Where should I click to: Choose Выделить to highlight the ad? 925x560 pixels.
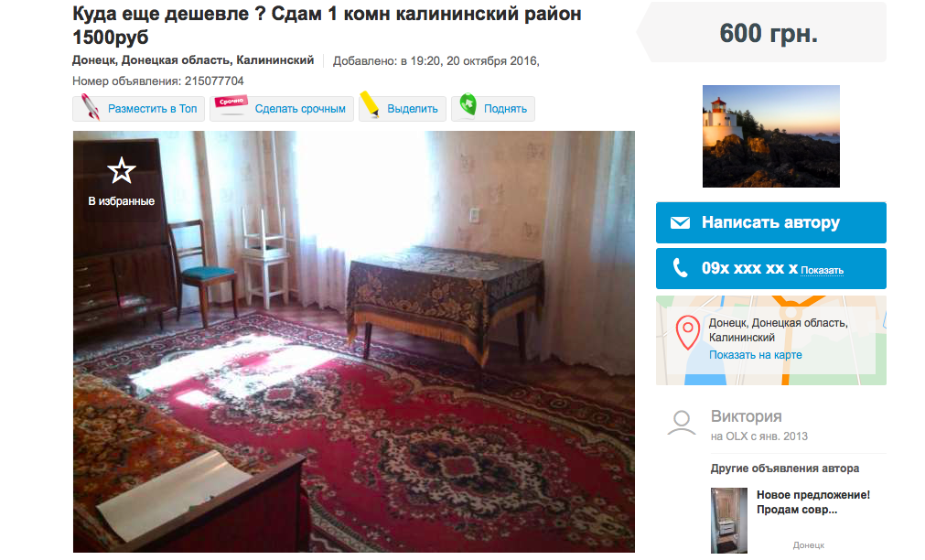click(403, 109)
